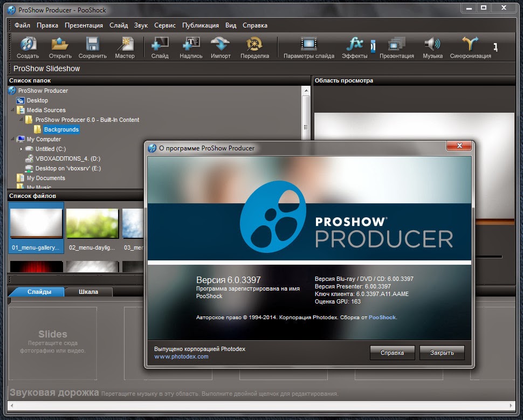Image resolution: width=523 pixels, height=420 pixels.
Task: Close the About dialog with red X
Action: coord(459,146)
